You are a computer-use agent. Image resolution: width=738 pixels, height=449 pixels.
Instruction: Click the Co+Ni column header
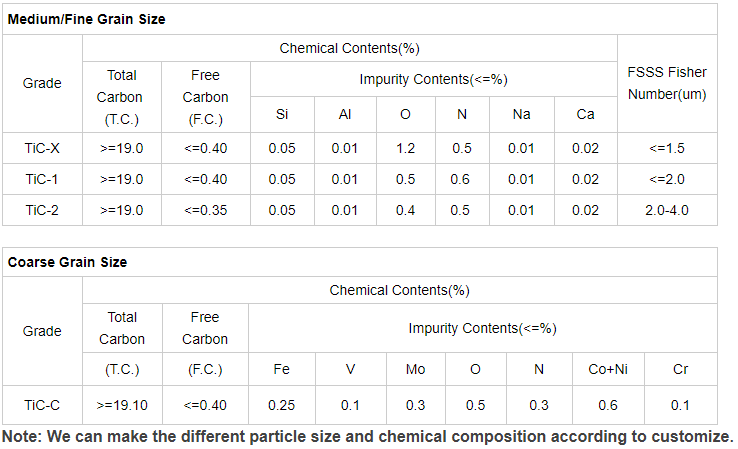(608, 369)
